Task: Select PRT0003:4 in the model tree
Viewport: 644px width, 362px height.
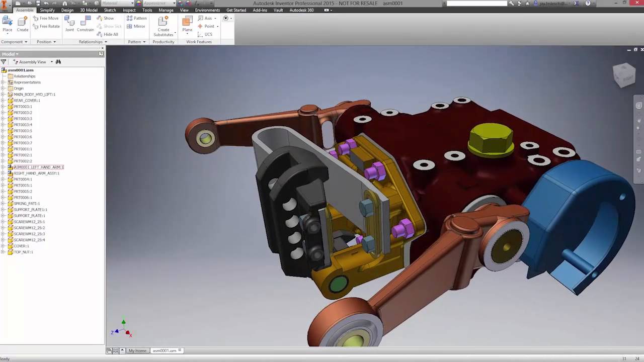Action: 23,125
